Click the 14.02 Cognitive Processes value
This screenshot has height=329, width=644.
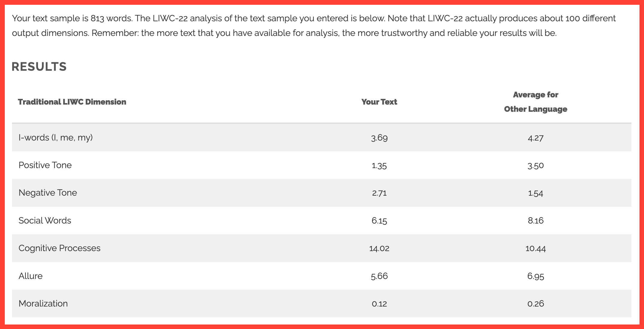(379, 248)
